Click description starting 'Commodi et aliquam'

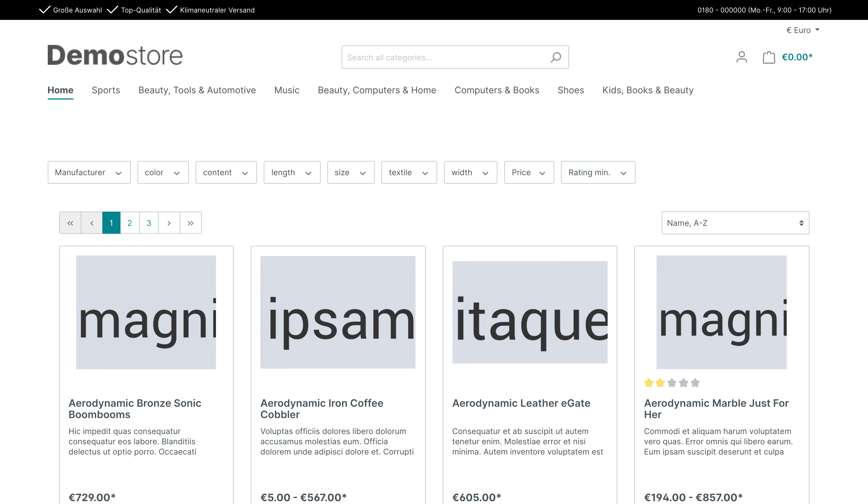[719, 442]
